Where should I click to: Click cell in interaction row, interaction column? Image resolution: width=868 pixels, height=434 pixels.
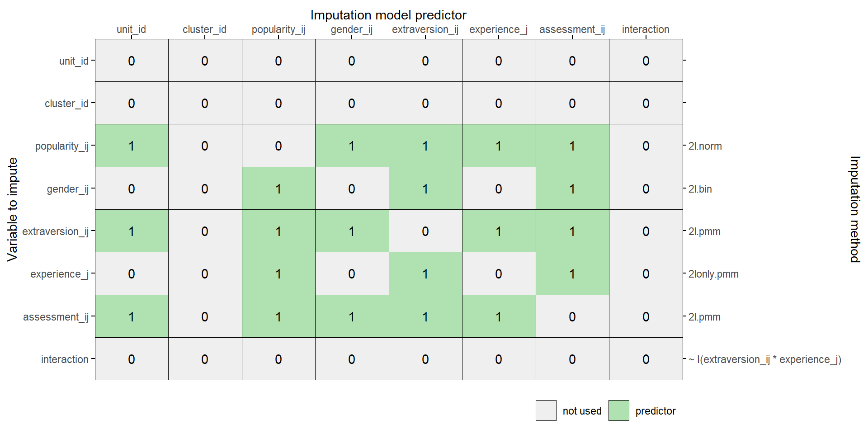[x=646, y=359]
